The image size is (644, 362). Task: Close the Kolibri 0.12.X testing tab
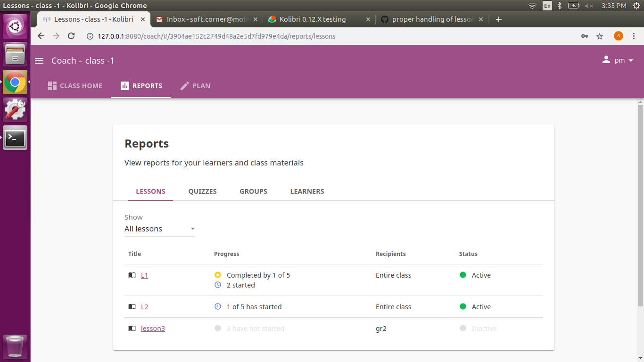point(368,19)
